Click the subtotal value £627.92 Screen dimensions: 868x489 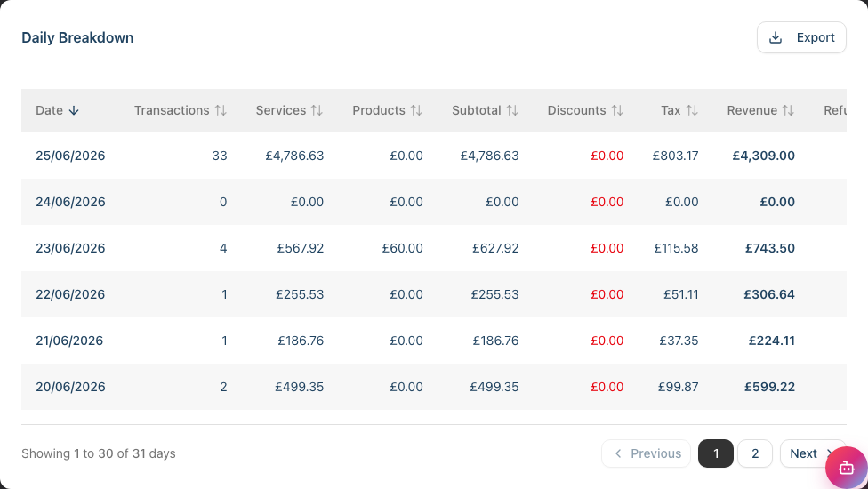click(x=495, y=248)
